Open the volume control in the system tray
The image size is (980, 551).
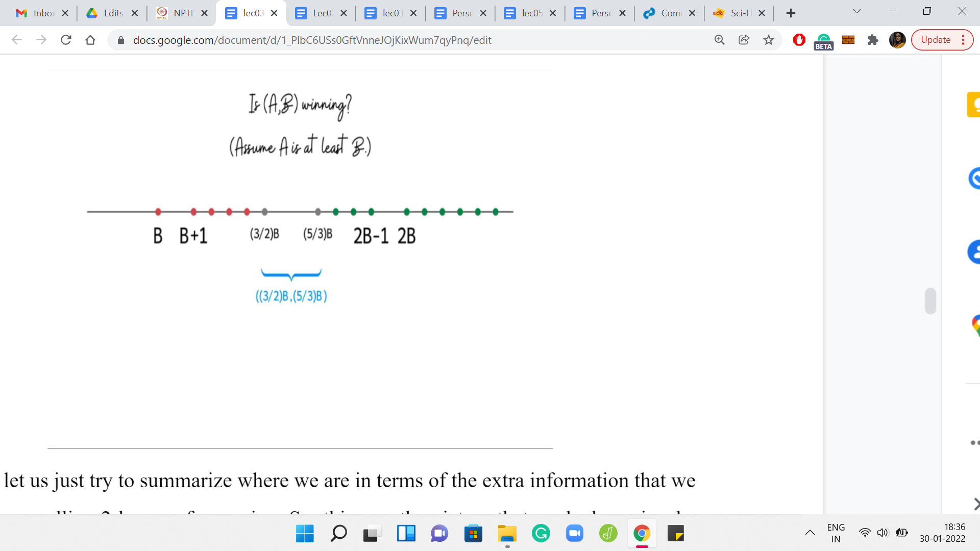[883, 533]
